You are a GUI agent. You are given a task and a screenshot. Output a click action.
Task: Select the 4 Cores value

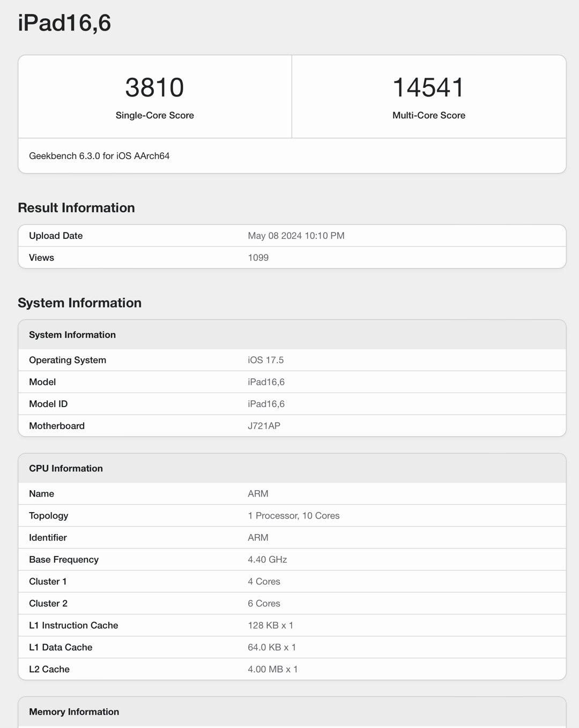264,582
